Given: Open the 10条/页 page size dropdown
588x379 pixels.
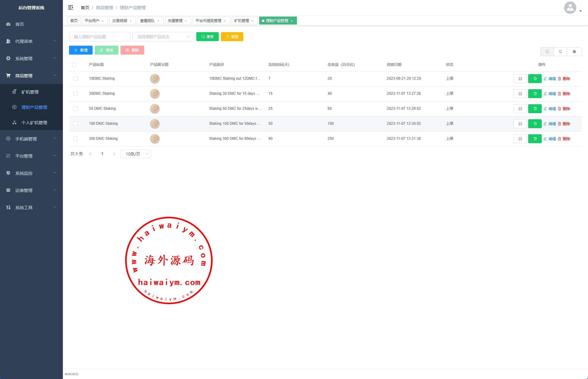Looking at the screenshot, I should [136, 154].
